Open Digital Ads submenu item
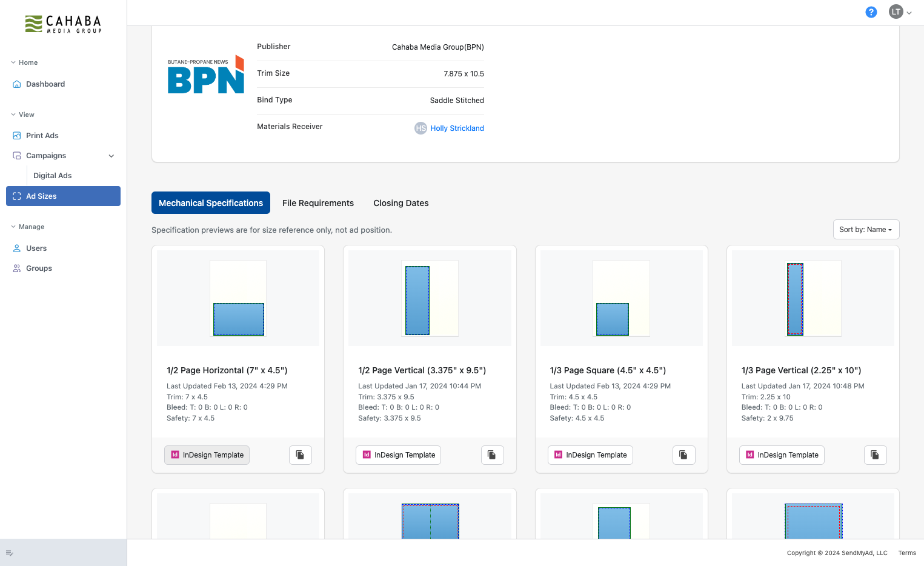 [52, 176]
